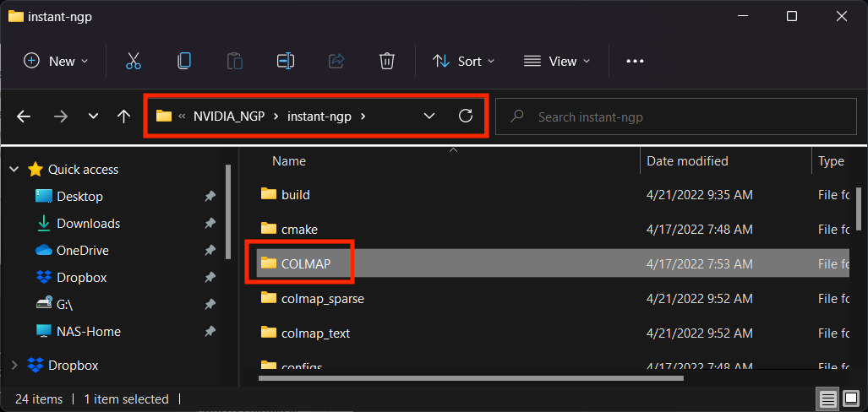Open NAS-Home in the sidebar
The height and width of the screenshot is (412, 868).
click(89, 331)
